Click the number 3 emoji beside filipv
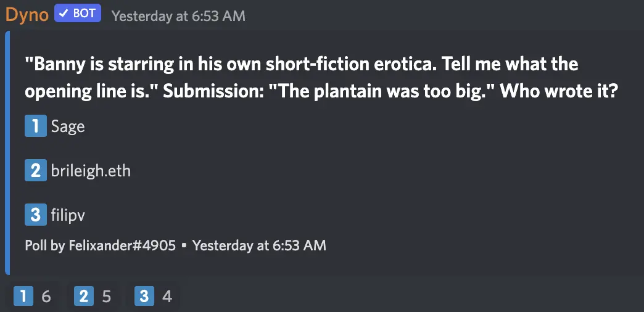The image size is (644, 312). (x=35, y=214)
